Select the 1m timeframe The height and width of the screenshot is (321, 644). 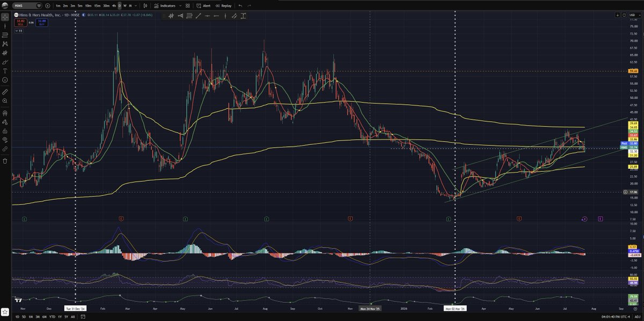(x=58, y=5)
